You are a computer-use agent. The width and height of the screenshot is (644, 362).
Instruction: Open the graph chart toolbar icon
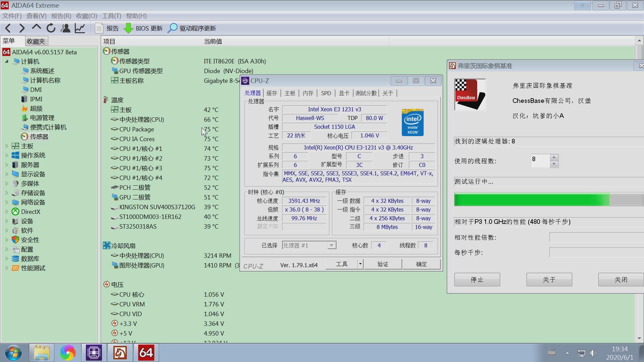pyautogui.click(x=80, y=28)
